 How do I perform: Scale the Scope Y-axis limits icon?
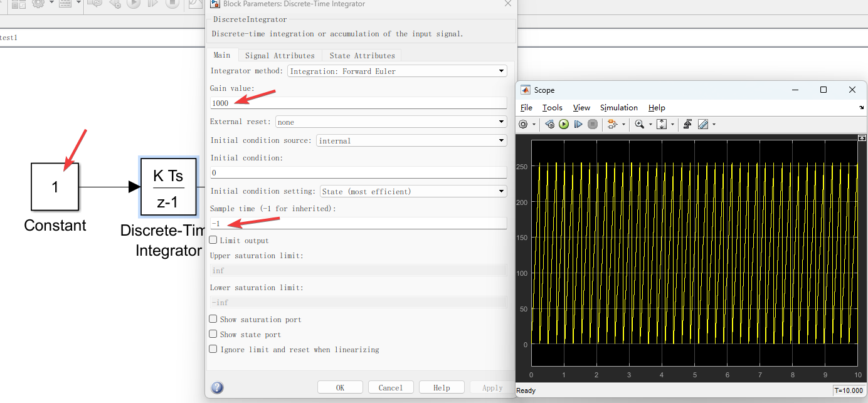pos(662,124)
